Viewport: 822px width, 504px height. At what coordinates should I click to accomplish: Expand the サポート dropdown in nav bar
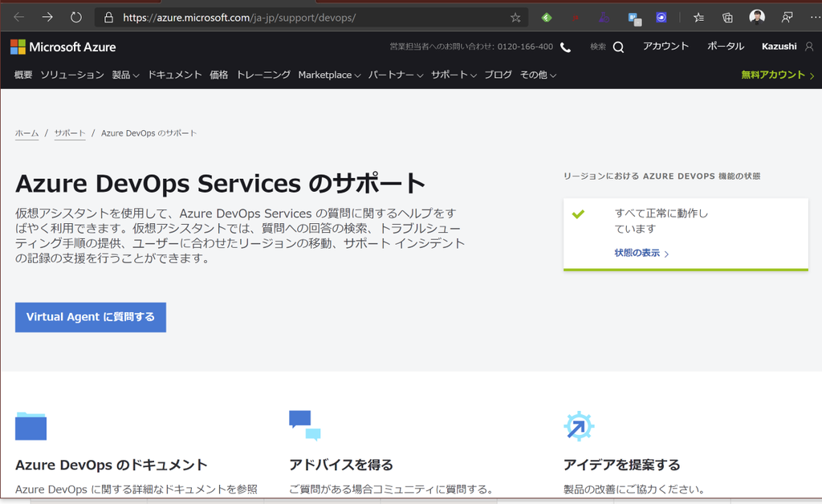pos(454,75)
